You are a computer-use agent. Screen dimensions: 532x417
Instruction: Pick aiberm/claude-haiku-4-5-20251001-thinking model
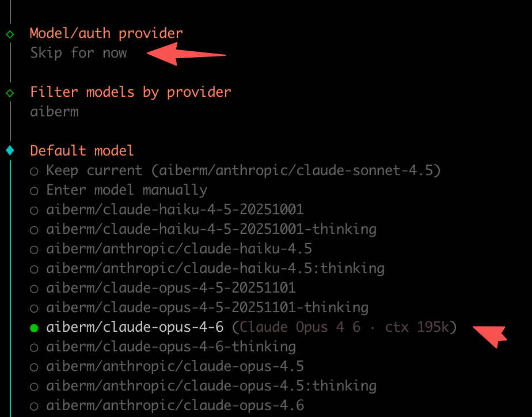(211, 229)
